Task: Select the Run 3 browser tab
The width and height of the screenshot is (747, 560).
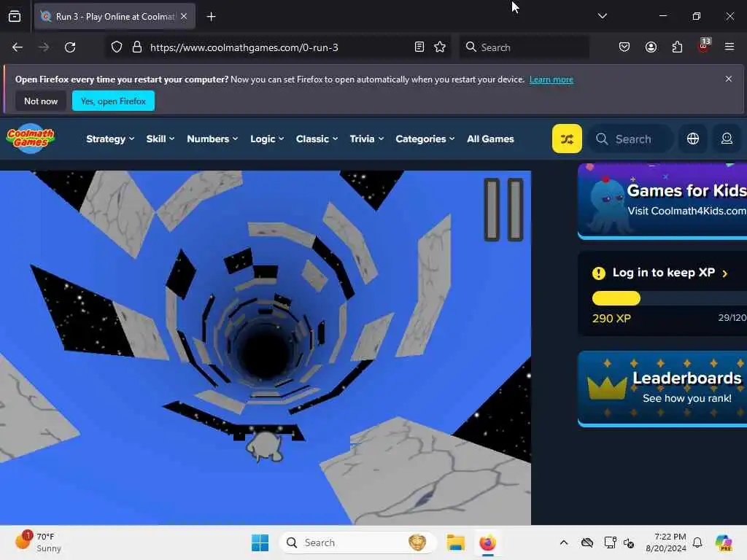Action: [x=115, y=16]
